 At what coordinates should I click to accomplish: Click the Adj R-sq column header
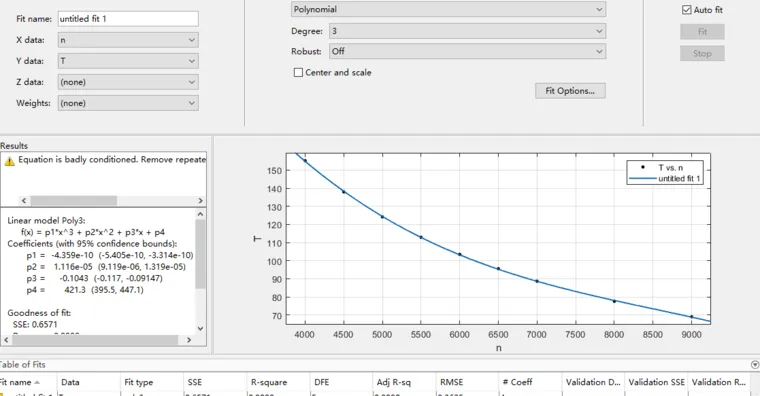pos(404,382)
